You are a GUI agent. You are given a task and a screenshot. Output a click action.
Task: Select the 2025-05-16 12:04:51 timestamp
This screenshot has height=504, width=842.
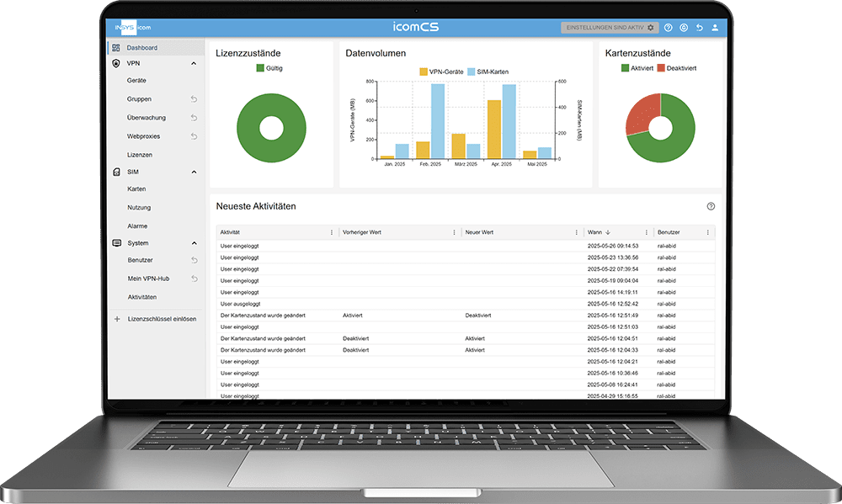(613, 339)
